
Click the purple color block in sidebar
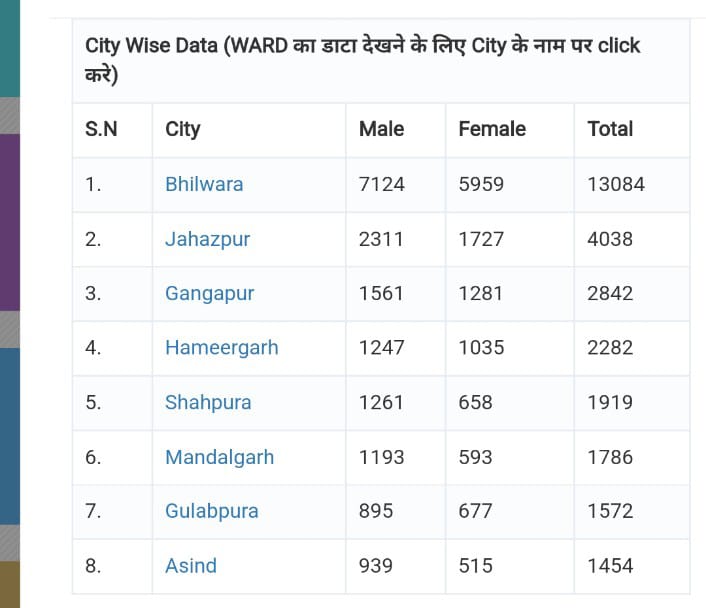(x=10, y=222)
